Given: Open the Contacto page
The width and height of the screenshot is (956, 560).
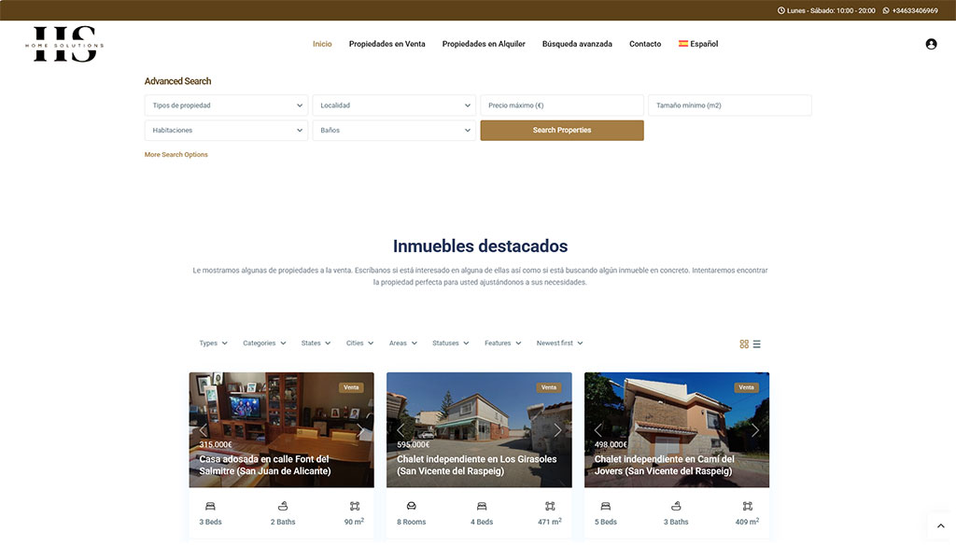Looking at the screenshot, I should 645,44.
